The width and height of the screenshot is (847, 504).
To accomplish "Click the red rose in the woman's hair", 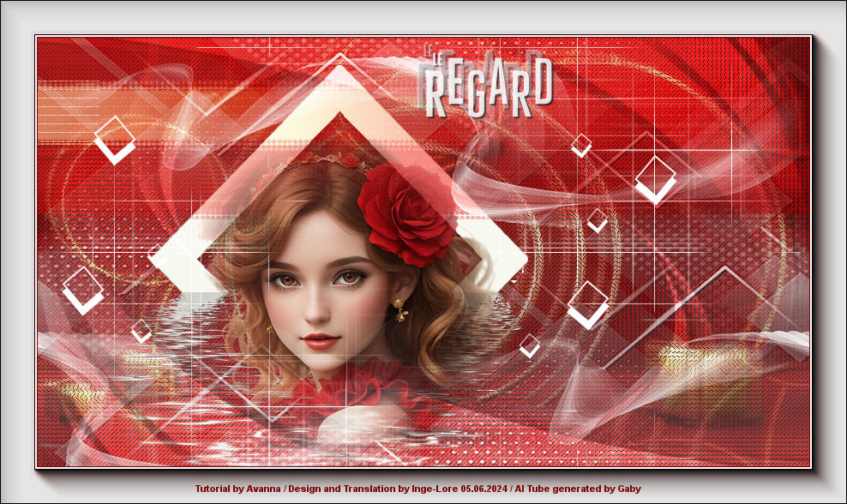I will point(407,214).
